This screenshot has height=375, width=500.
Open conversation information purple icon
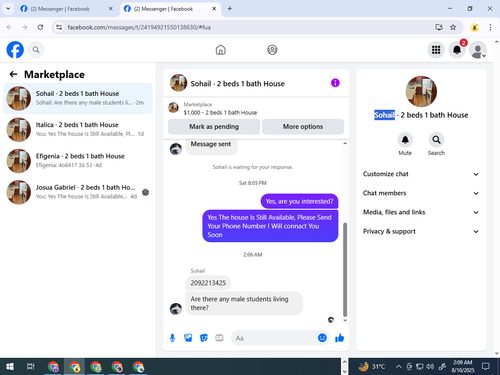(x=335, y=83)
